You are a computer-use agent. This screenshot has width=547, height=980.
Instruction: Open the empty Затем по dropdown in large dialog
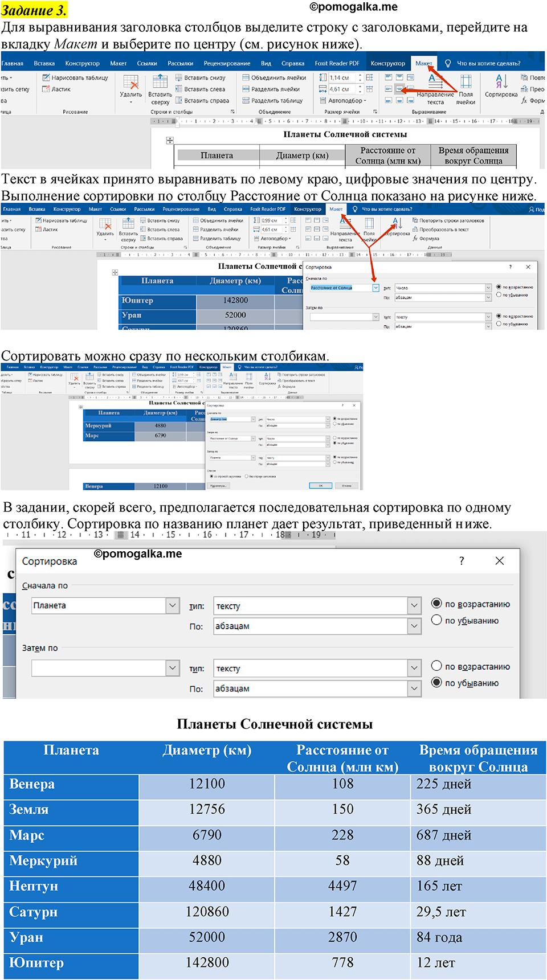tap(173, 668)
